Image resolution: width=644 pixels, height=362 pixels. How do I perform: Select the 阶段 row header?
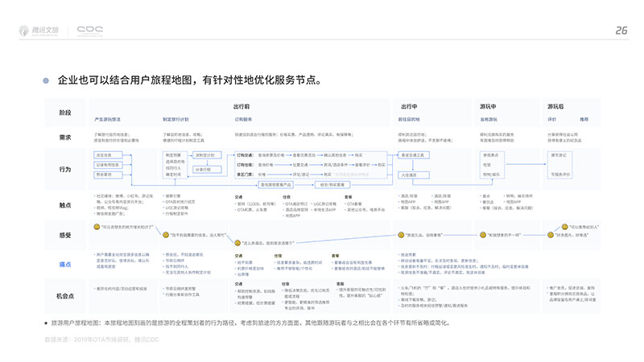(65, 113)
